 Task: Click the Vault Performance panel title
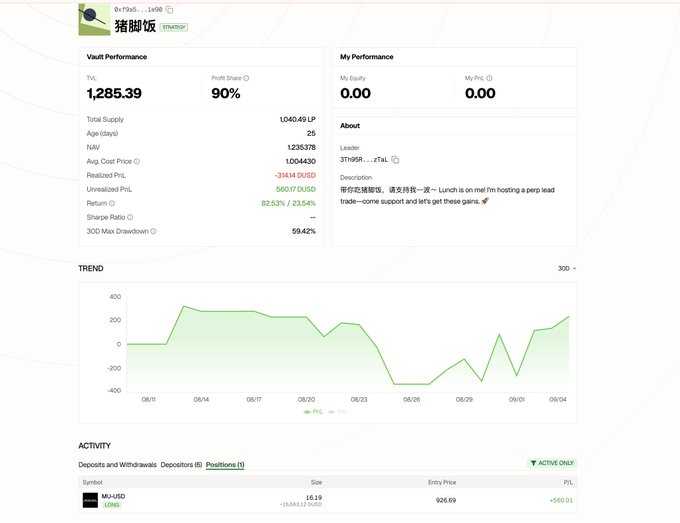point(117,57)
